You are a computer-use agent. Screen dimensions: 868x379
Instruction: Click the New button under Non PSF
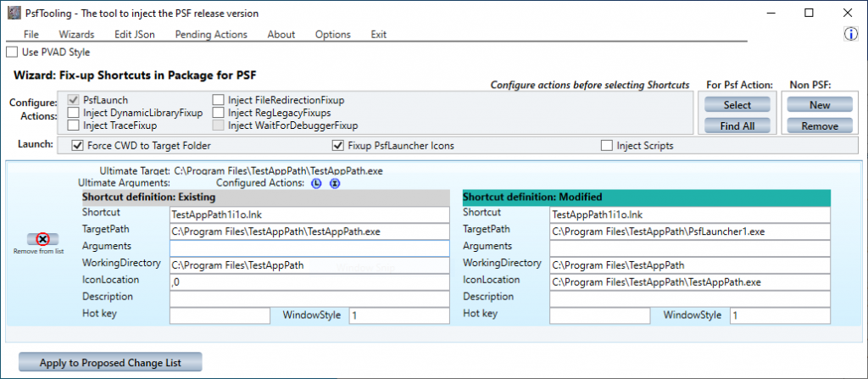click(820, 105)
